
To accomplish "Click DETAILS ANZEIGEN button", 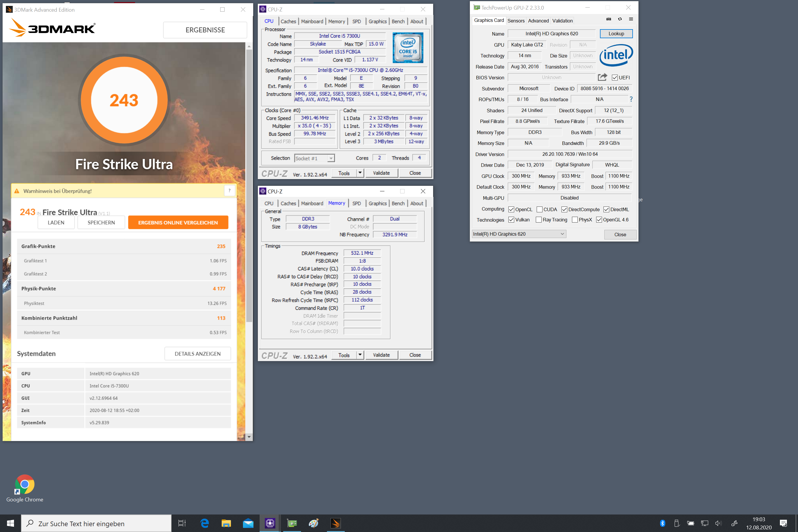I will 197,353.
